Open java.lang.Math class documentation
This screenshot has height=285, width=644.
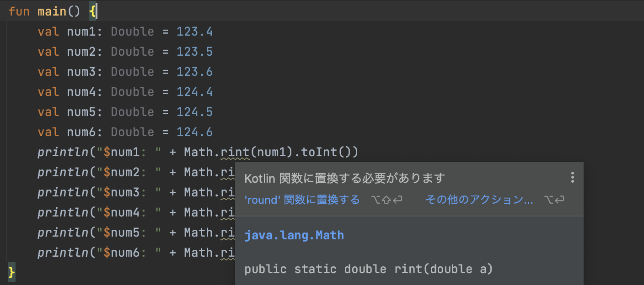point(294,235)
